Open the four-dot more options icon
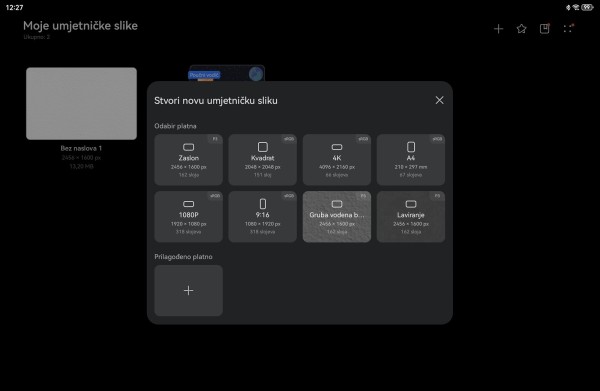Image resolution: width=600 pixels, height=391 pixels. click(568, 29)
